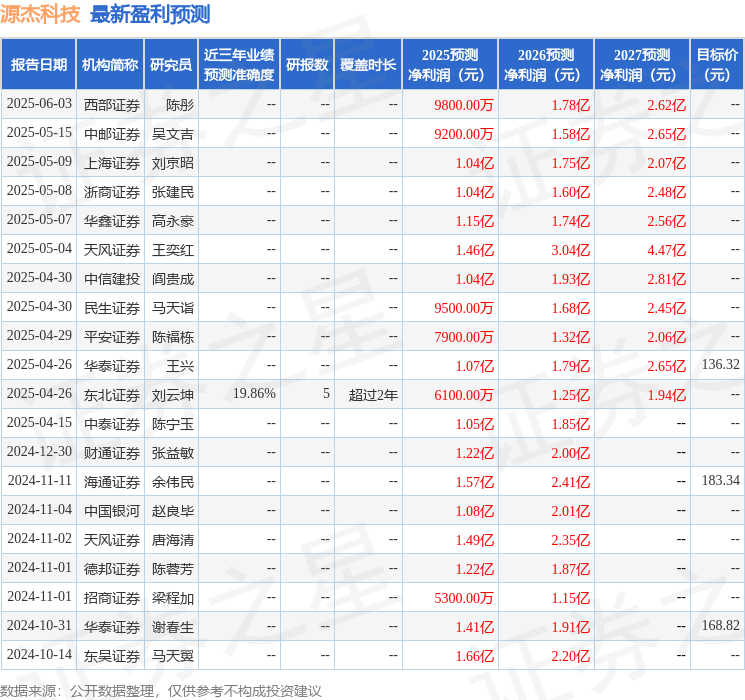
Task: Click the 1.66亿 profit value
Action: [x=475, y=656]
